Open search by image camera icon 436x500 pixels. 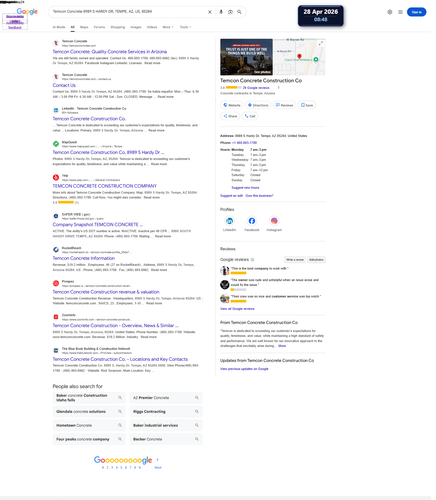pyautogui.click(x=230, y=12)
